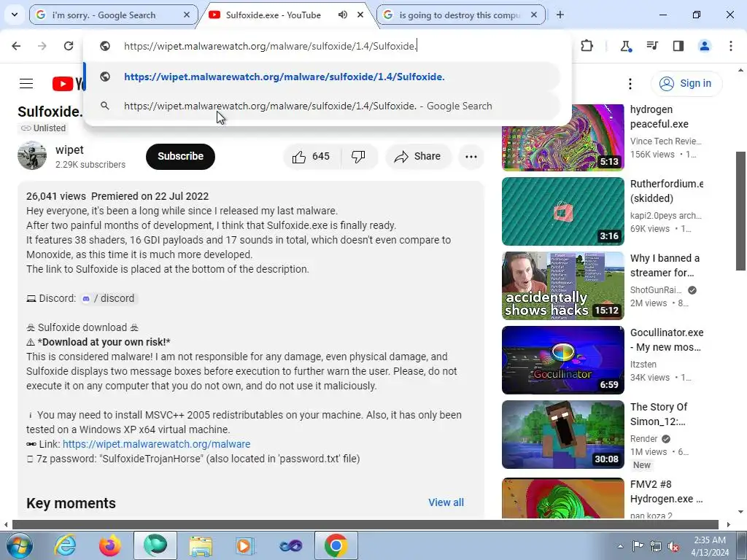The width and height of the screenshot is (747, 560).
Task: Click the browser forward arrow
Action: tap(42, 46)
